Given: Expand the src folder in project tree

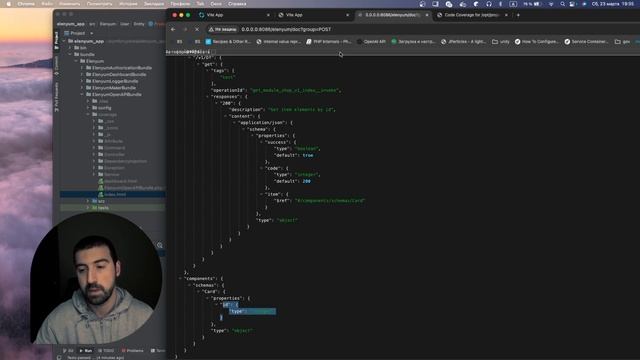Looking at the screenshot, I should tap(87, 201).
